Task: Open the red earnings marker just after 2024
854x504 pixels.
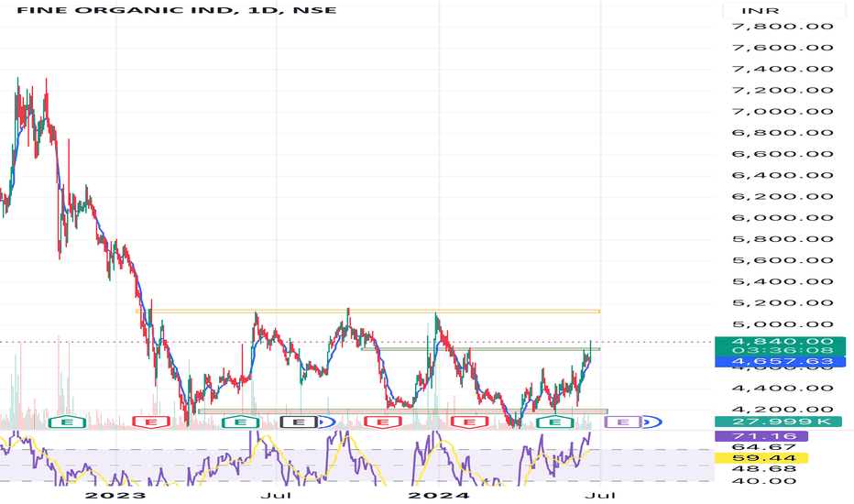Action: [x=469, y=422]
